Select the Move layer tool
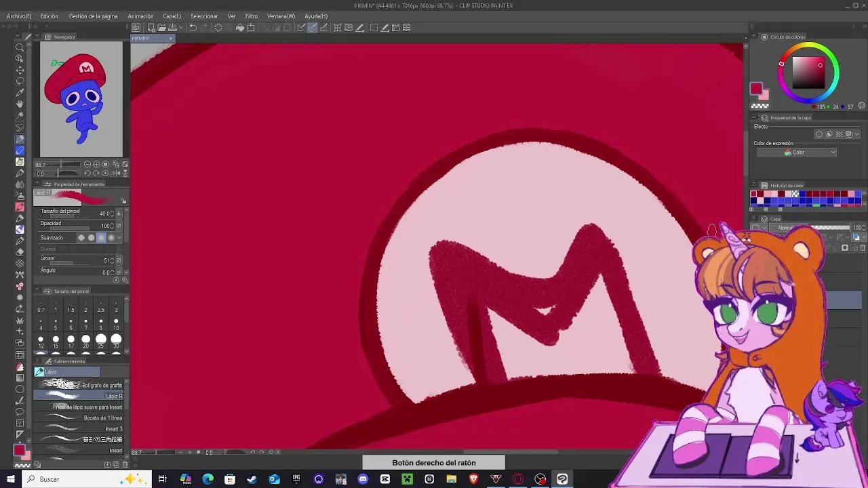The width and height of the screenshot is (868, 488). (x=20, y=70)
